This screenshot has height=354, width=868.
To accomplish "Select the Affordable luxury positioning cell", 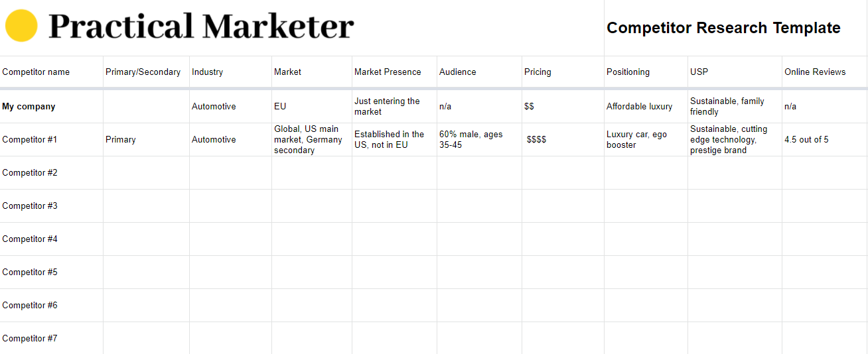I will click(x=639, y=107).
